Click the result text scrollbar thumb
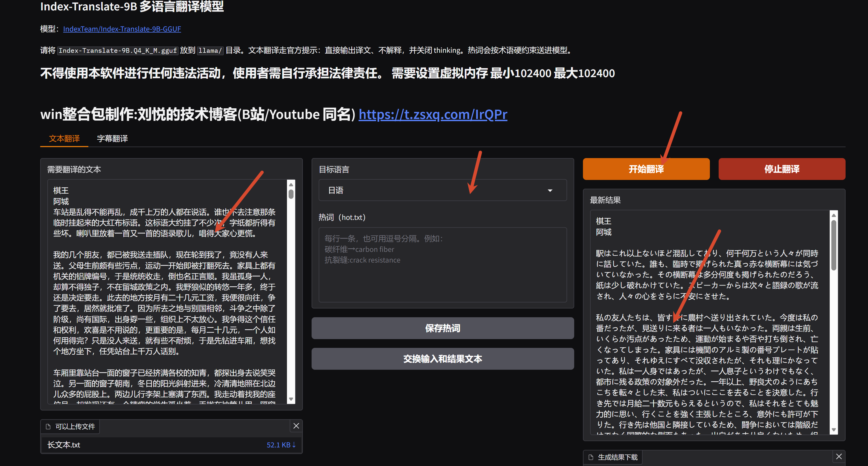This screenshot has height=466, width=868. [834, 245]
